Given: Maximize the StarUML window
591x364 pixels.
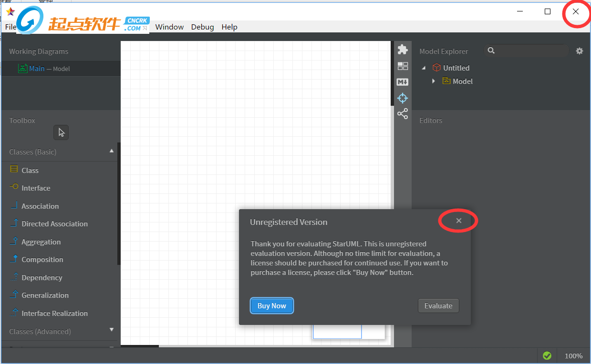Looking at the screenshot, I should point(548,11).
